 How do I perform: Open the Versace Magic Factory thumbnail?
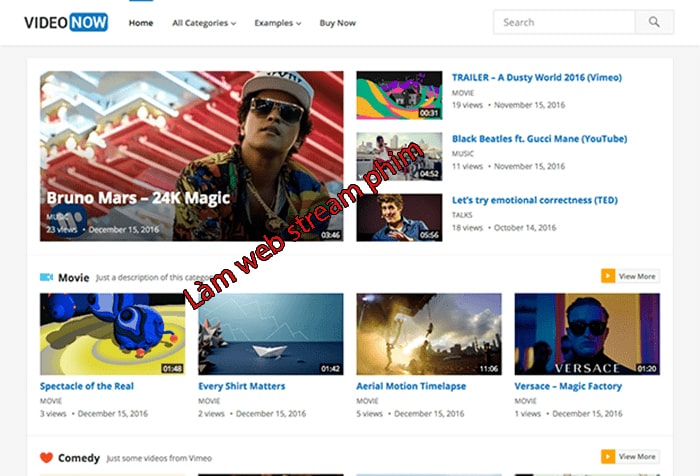pyautogui.click(x=587, y=334)
